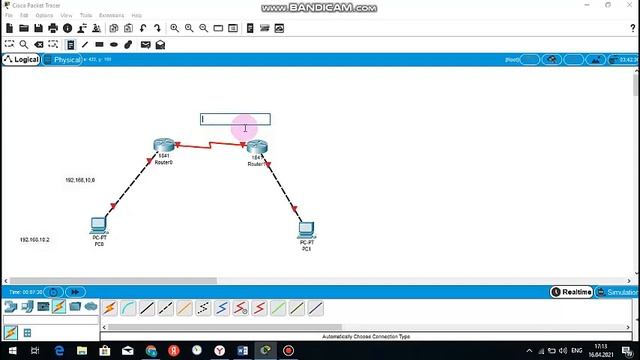Pick the Network Devices category
This screenshot has width=640, height=360.
[x=11, y=306]
